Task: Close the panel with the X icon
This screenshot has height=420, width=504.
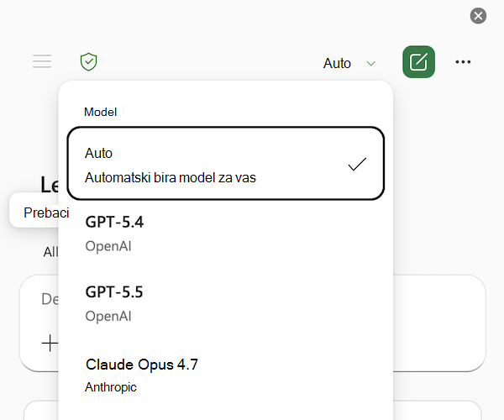Action: 478,16
